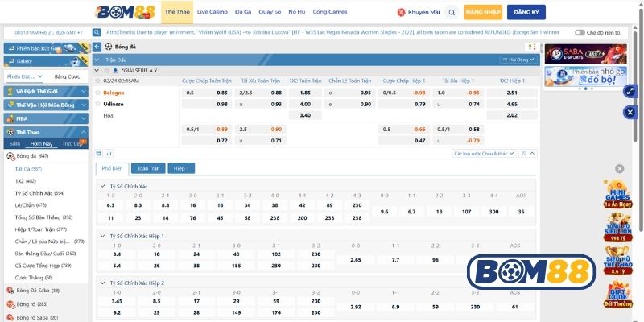Open the Hai Dòng display dropdown
Screen dimensions: 644x322
click(518, 60)
